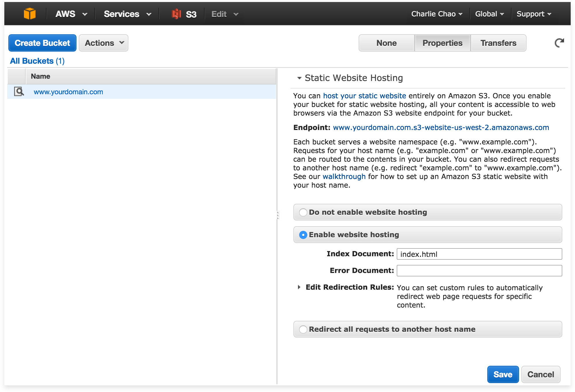This screenshot has height=392, width=575.
Task: Click the Save button
Action: click(x=503, y=374)
